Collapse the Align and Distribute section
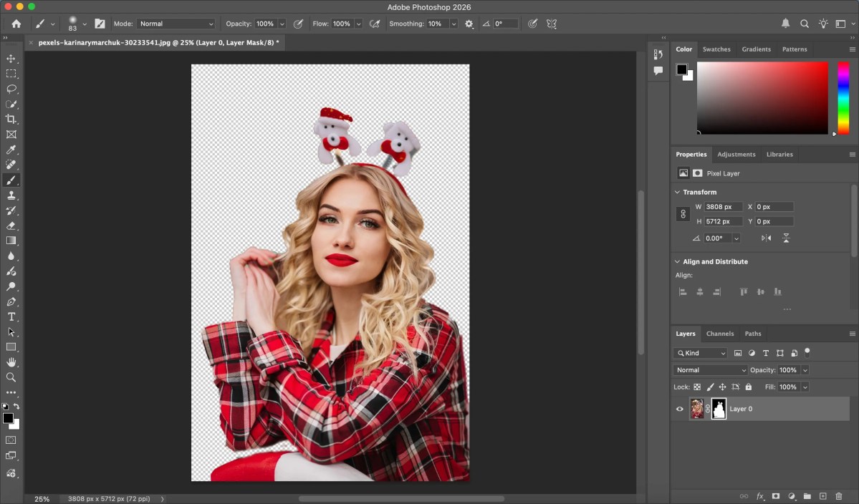The image size is (859, 504). pos(677,261)
